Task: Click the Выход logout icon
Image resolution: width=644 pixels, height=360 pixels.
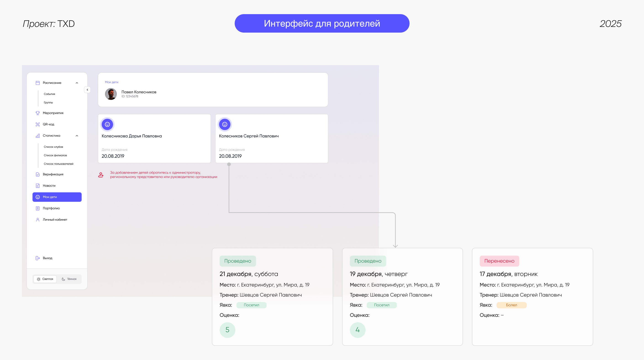Action: click(x=37, y=258)
